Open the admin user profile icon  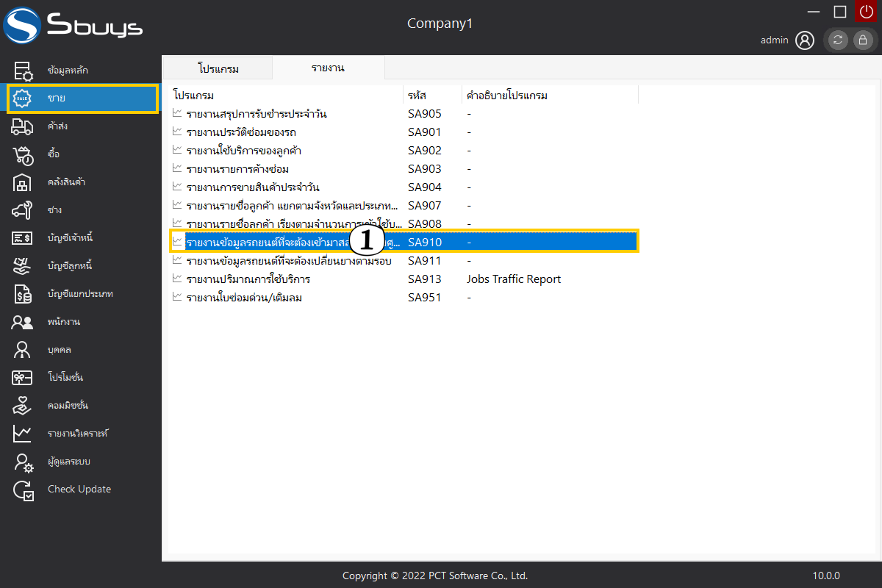pyautogui.click(x=805, y=40)
